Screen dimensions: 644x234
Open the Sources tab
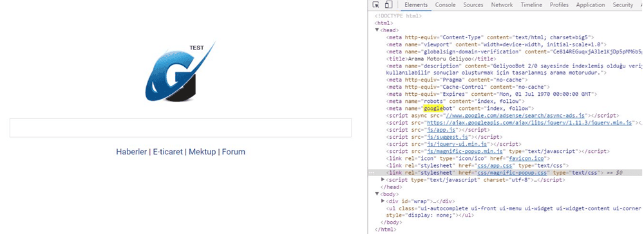(473, 5)
